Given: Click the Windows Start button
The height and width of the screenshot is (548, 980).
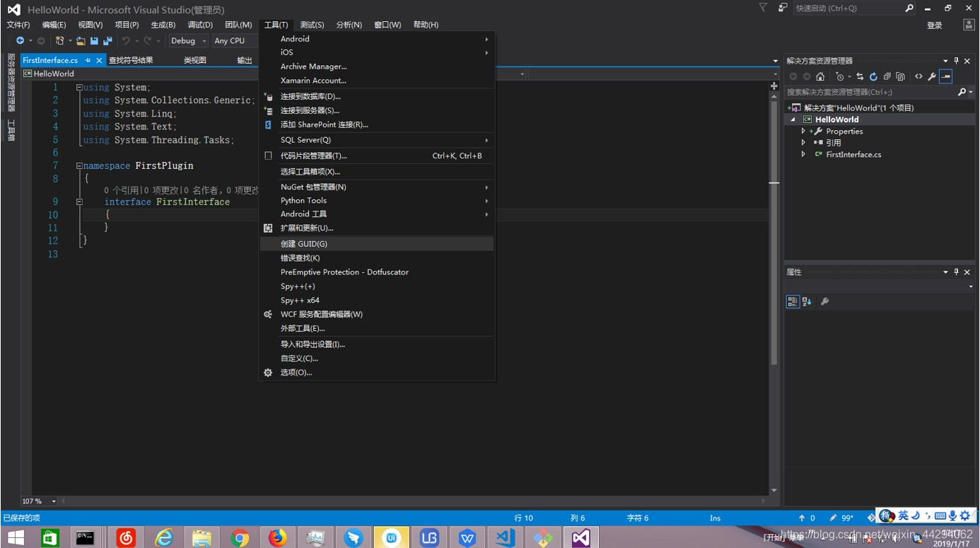Looking at the screenshot, I should click(15, 538).
